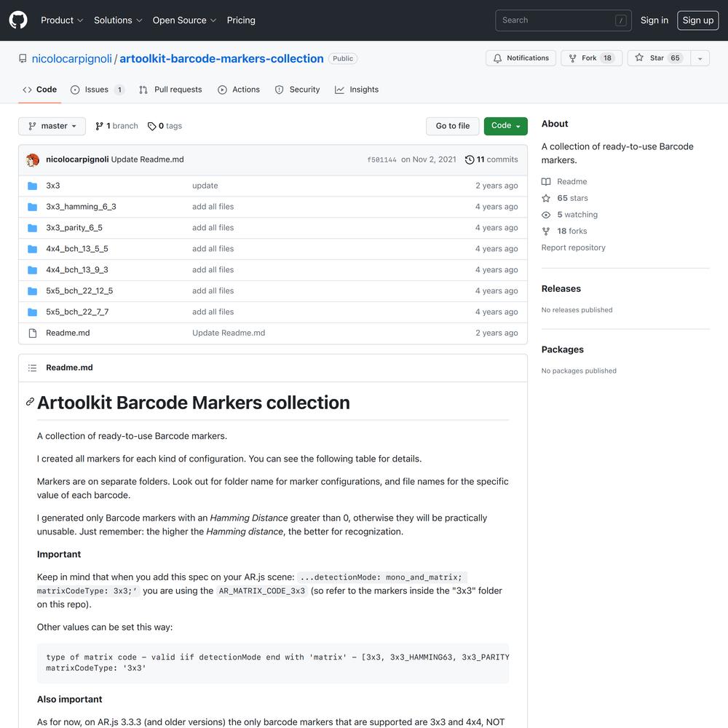Click Report repository link
This screenshot has height=728, width=728.
pos(574,248)
